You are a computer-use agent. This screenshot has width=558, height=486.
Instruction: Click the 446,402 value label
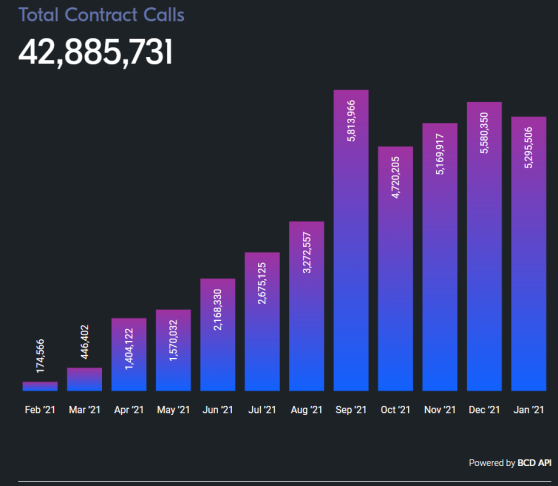(85, 342)
